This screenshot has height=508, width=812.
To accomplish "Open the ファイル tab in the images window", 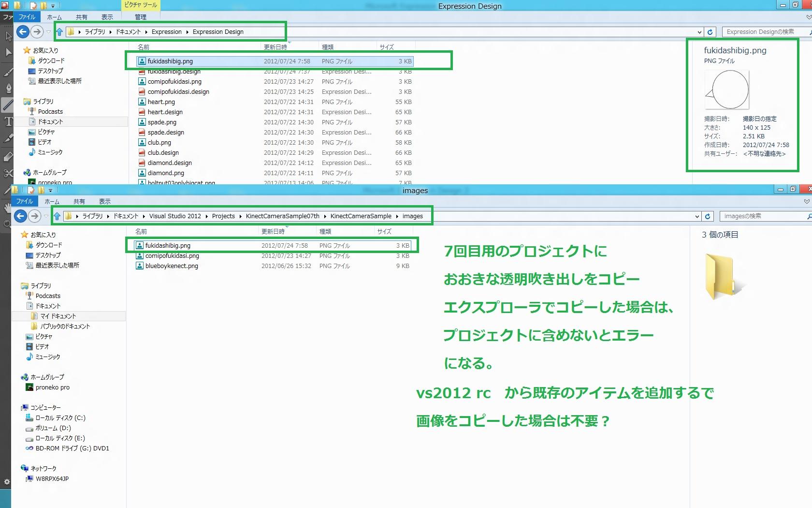I will coord(24,201).
